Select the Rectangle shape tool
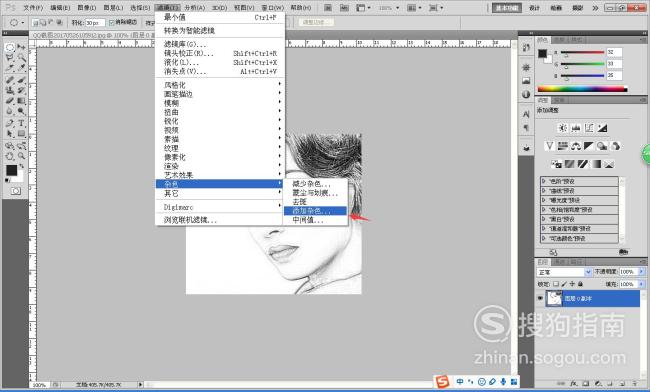The width and height of the screenshot is (650, 392). 21,133
